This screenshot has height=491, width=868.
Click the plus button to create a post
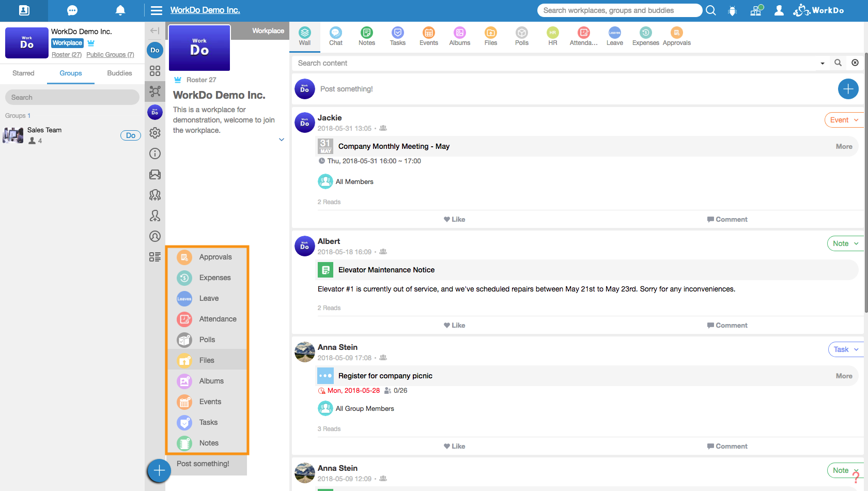coord(848,89)
